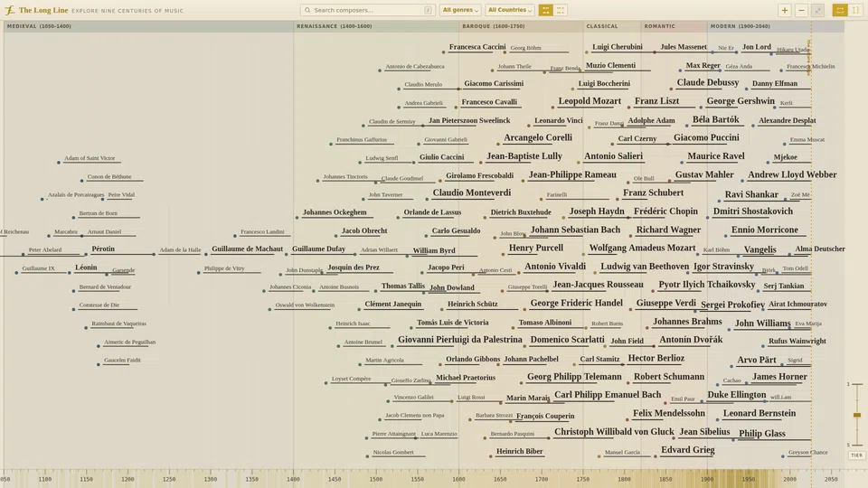Click the slash shortcut hint in search
The width and height of the screenshot is (868, 488).
(428, 10)
